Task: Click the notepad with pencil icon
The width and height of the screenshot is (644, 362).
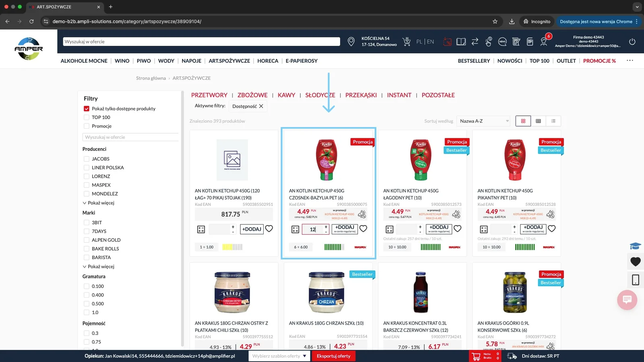Action: point(516,41)
